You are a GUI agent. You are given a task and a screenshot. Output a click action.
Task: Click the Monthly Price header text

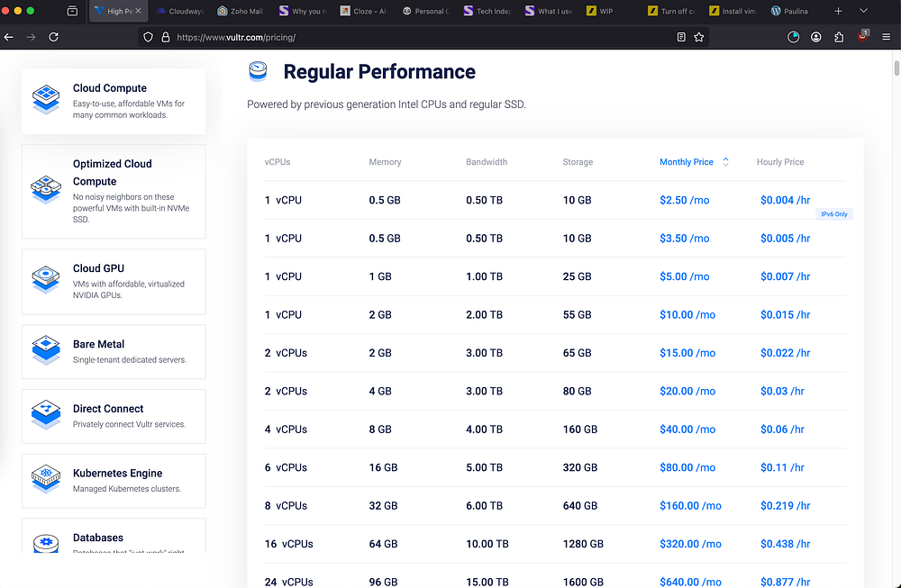[686, 162]
